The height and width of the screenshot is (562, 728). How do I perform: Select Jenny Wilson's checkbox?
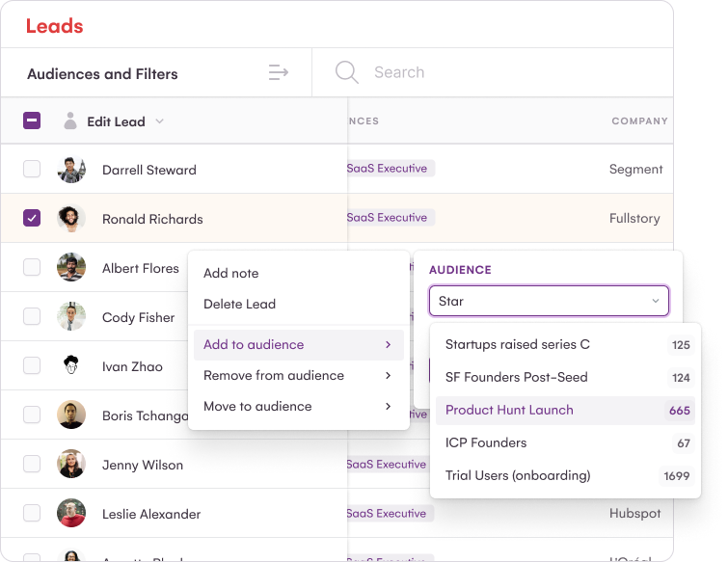[32, 464]
